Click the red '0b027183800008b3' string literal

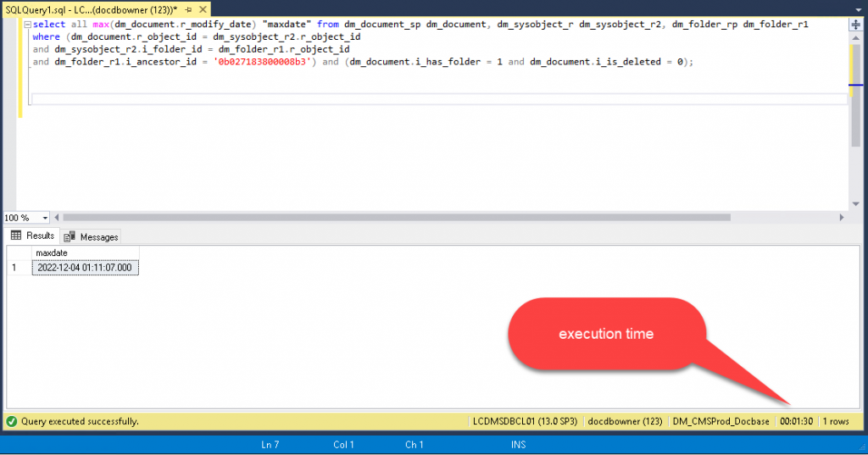[x=262, y=62]
